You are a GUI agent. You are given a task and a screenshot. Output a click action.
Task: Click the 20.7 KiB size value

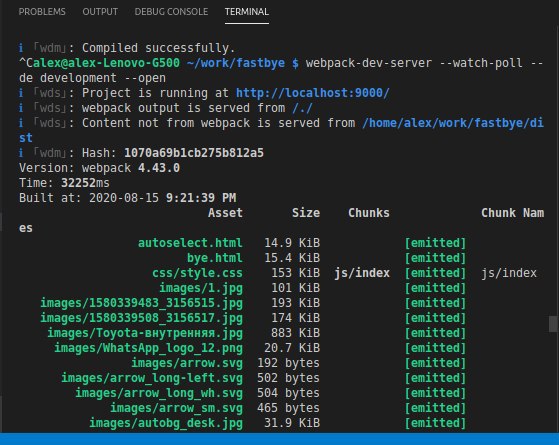tap(292, 348)
